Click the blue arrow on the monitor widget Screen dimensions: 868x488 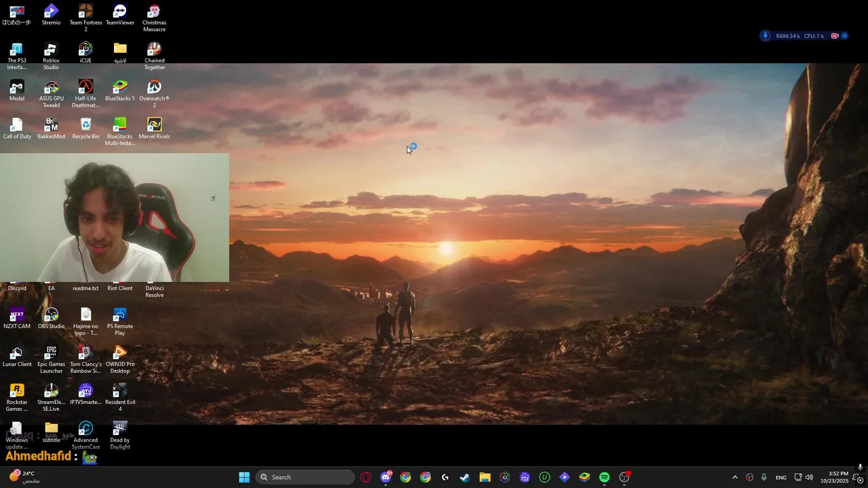(844, 36)
